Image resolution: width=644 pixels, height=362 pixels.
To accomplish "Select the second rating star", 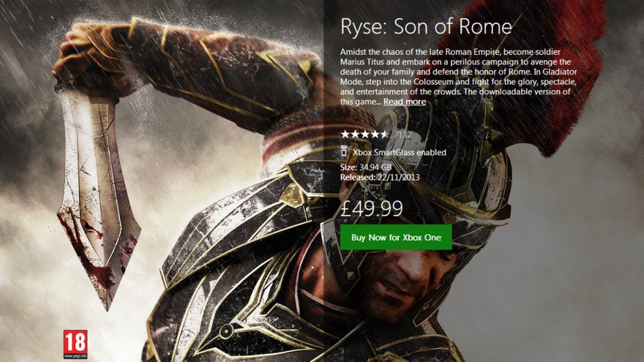I will [x=355, y=134].
